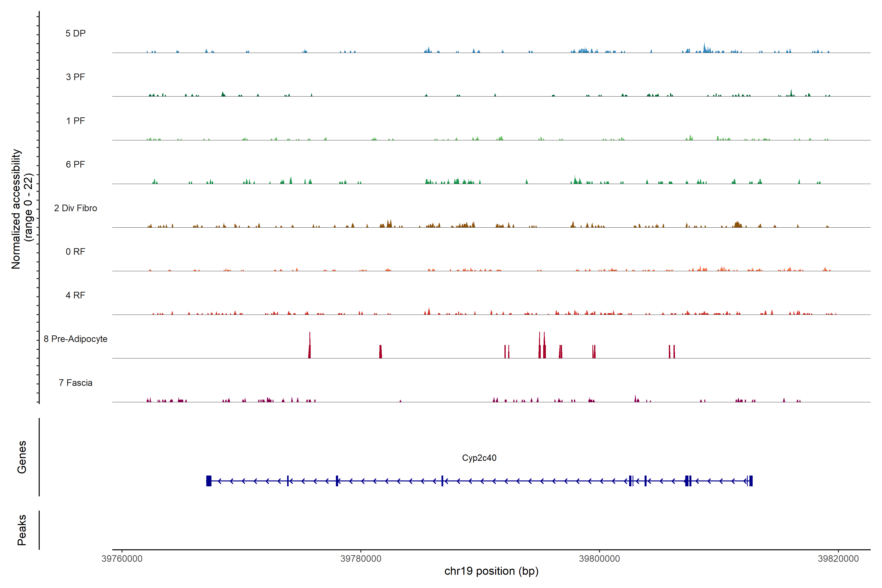Click the rightmost Cyp2c40 exon block
Viewport: 882px width, 588px height.
click(751, 481)
